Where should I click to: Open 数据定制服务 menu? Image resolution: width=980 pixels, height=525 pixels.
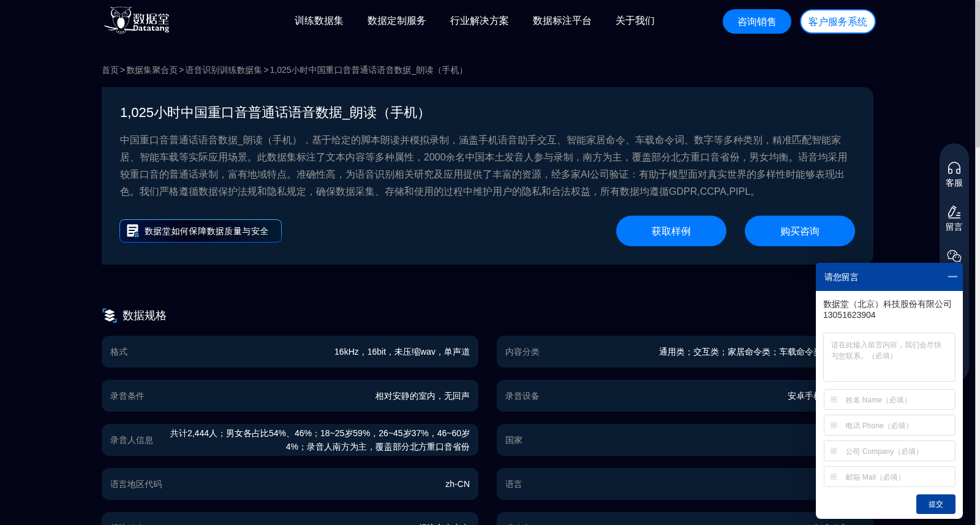(396, 21)
